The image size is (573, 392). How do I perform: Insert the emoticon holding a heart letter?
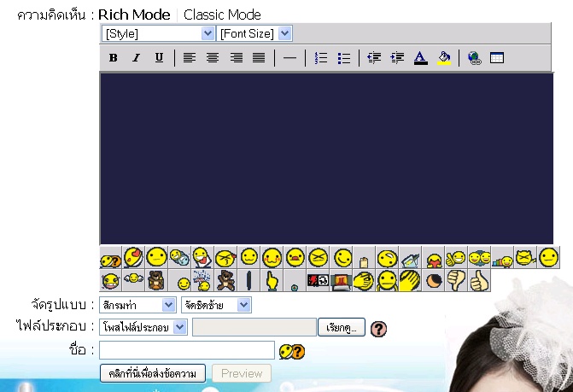202,257
